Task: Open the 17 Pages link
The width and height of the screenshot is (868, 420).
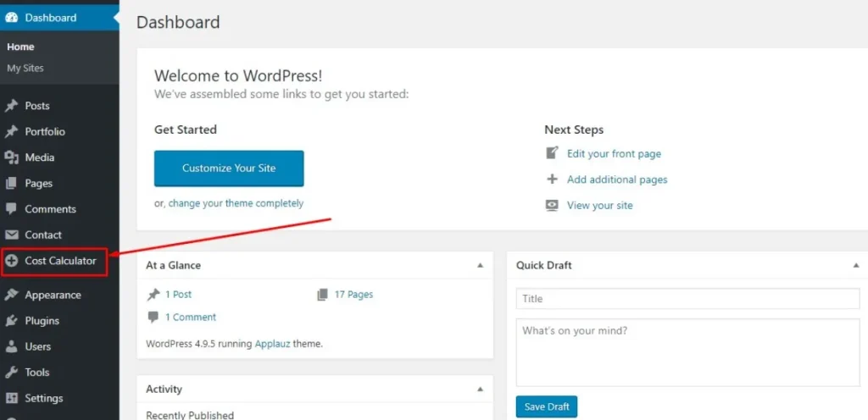Action: click(x=353, y=295)
